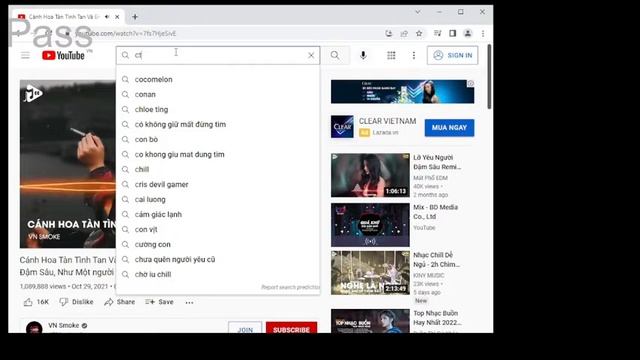Close the Cánh Hoa Tàn tab
This screenshot has height=360, width=640.
pyautogui.click(x=117, y=17)
